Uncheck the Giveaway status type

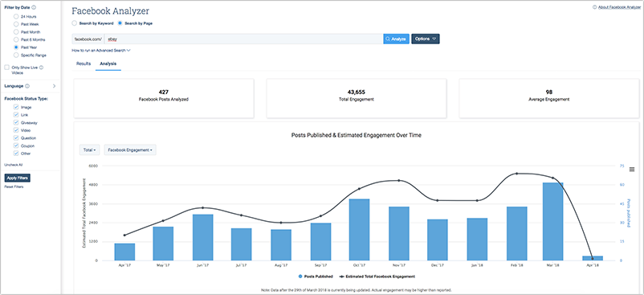16,122
